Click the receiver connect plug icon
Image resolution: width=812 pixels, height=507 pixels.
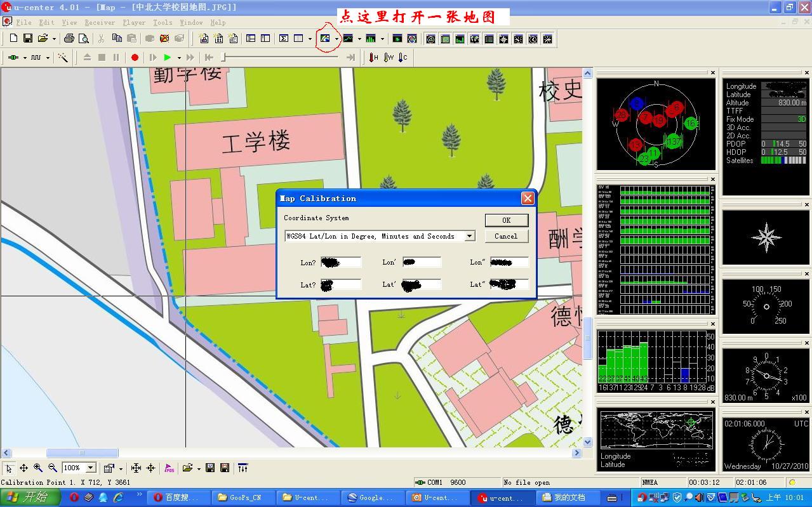pyautogui.click(x=13, y=57)
